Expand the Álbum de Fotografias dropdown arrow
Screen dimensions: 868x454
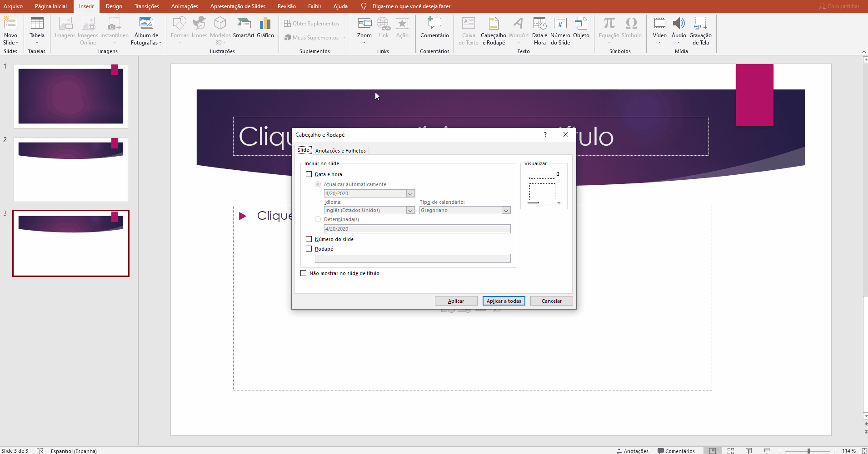coord(160,43)
